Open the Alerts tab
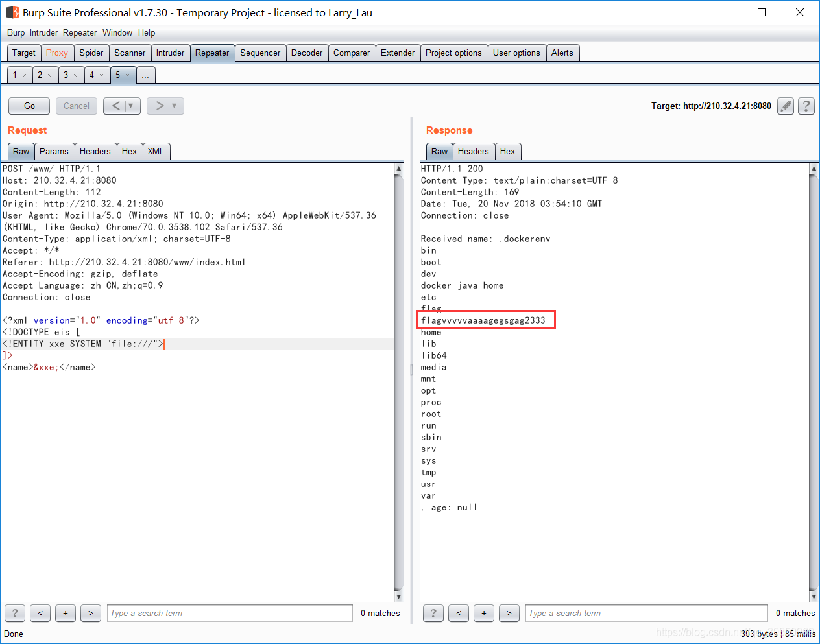Screen dimensions: 820x644 pyautogui.click(x=562, y=53)
